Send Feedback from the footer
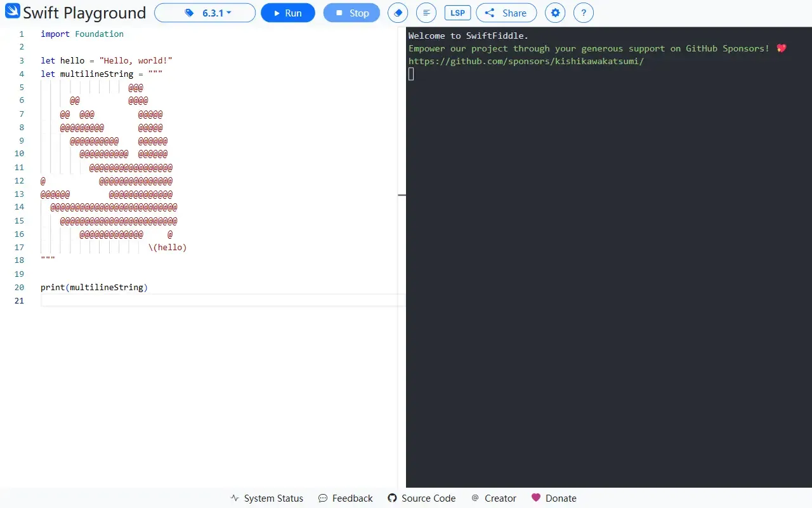This screenshot has height=508, width=812. (346, 498)
